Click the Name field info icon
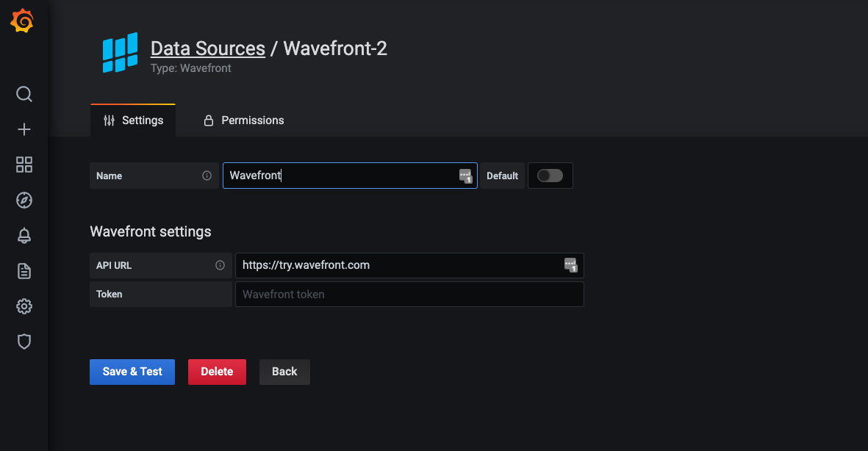The image size is (868, 451). pos(207,176)
